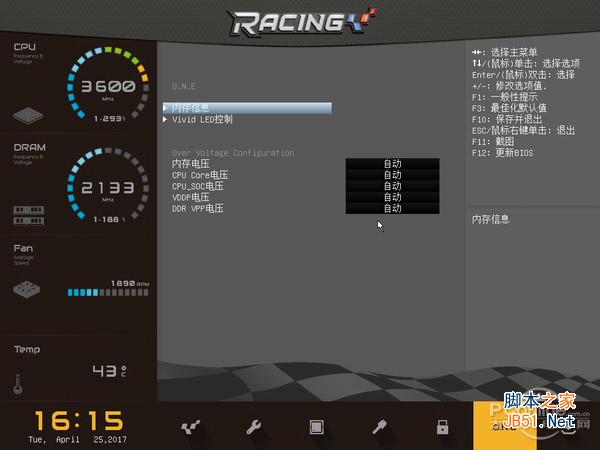Open the Security tab padlock icon
The width and height of the screenshot is (600, 450).
pyautogui.click(x=442, y=427)
